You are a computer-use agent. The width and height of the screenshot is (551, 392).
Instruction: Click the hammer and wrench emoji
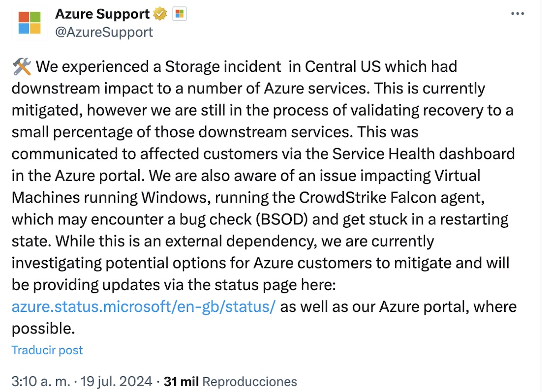point(21,66)
